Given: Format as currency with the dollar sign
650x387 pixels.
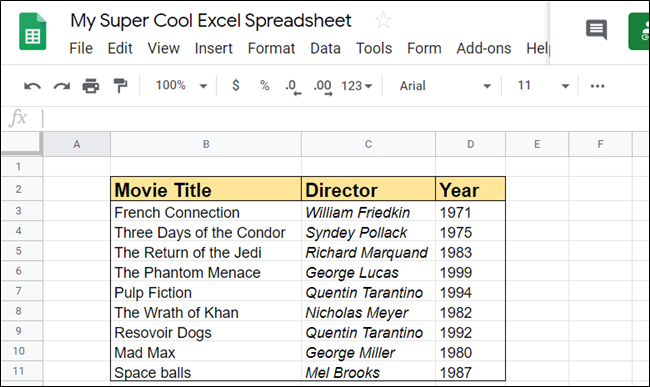Looking at the screenshot, I should [236, 85].
